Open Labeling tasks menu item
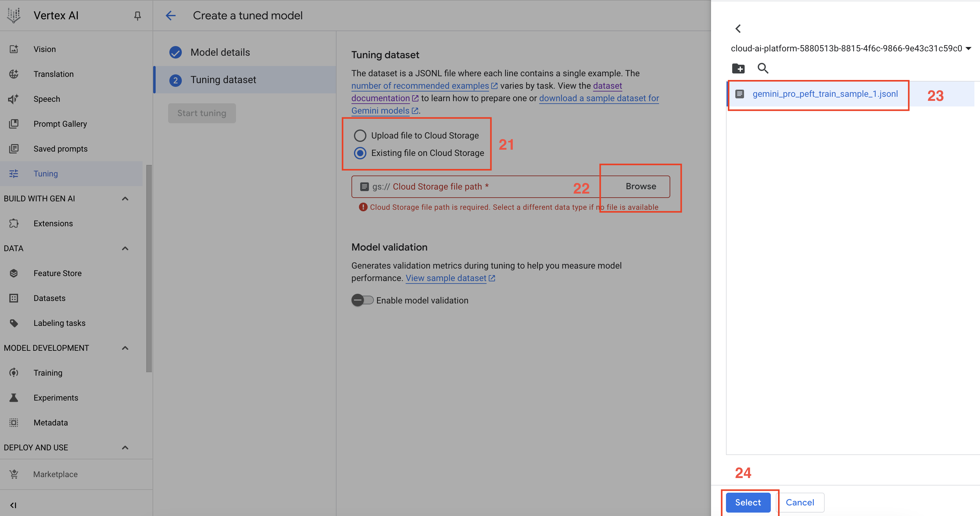Viewport: 980px width, 516px height. pyautogui.click(x=72, y=323)
